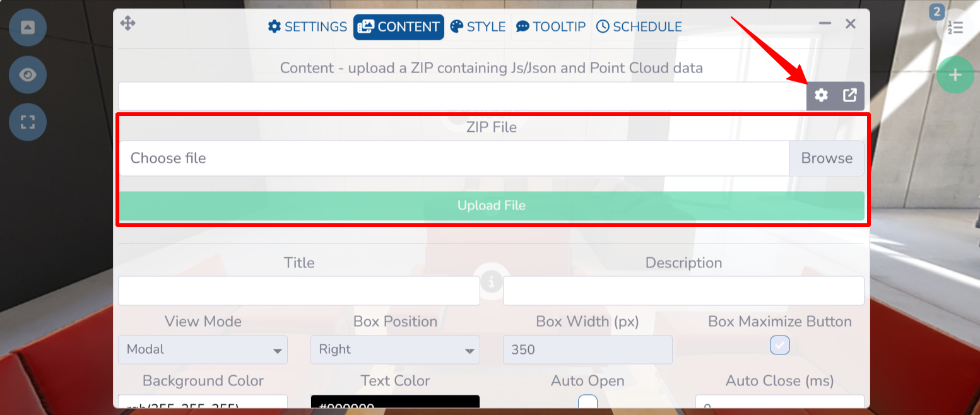Click the fullscreen expand icon
Viewport: 980px width, 415px height.
point(28,122)
